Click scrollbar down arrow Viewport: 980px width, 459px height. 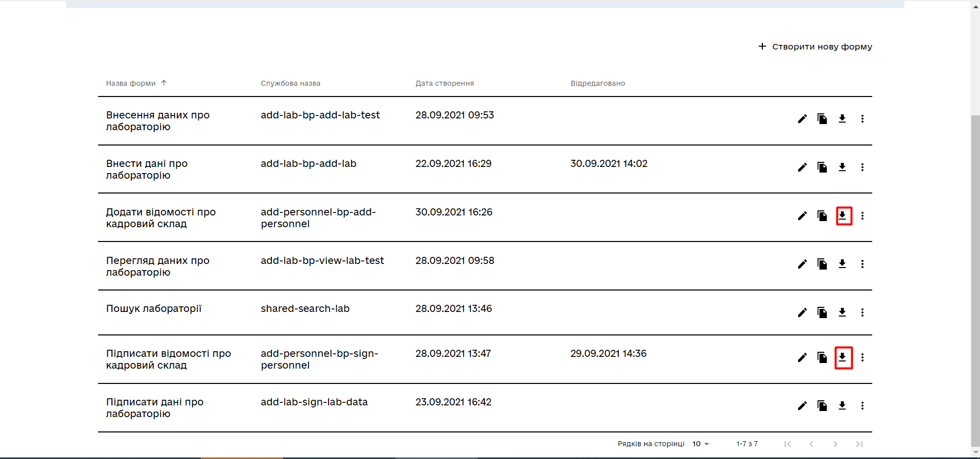click(x=975, y=452)
